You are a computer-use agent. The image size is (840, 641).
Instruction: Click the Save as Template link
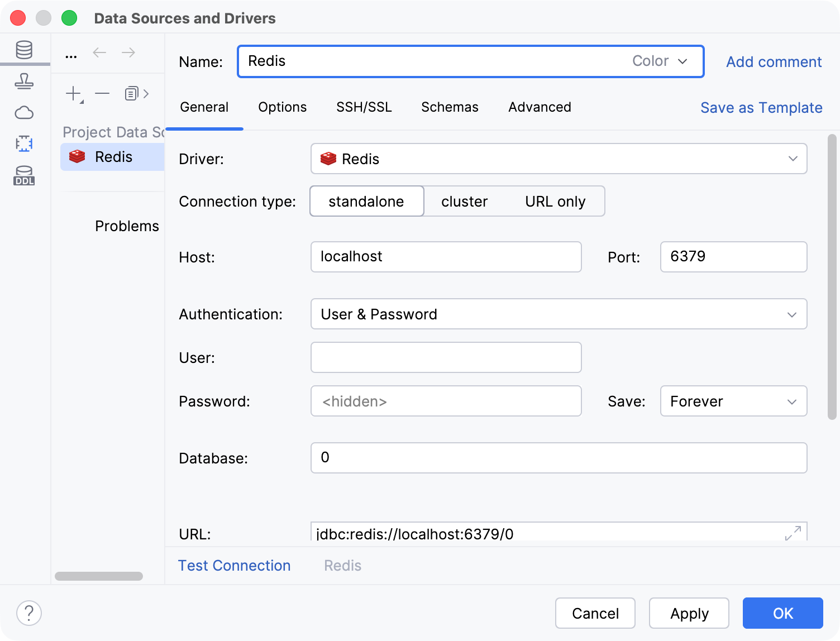point(761,108)
